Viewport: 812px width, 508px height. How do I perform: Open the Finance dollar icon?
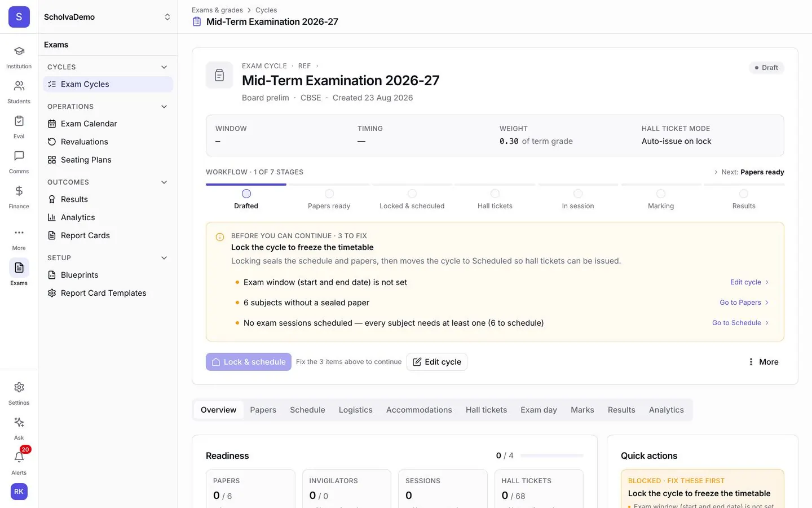[x=19, y=191]
